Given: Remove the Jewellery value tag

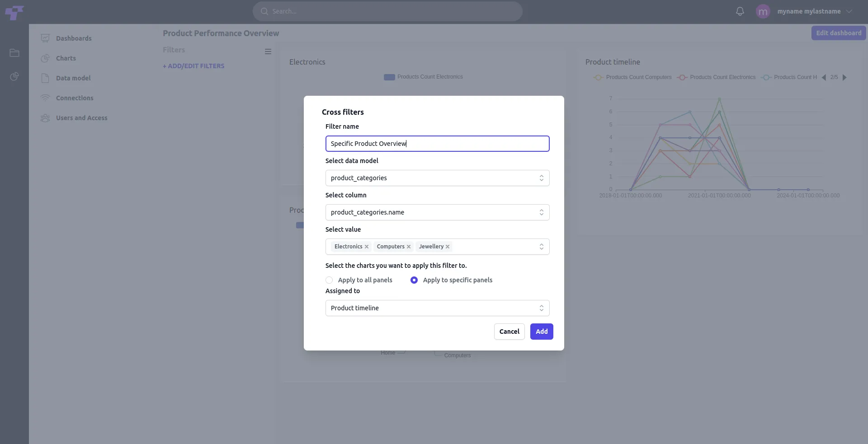Looking at the screenshot, I should pos(448,247).
